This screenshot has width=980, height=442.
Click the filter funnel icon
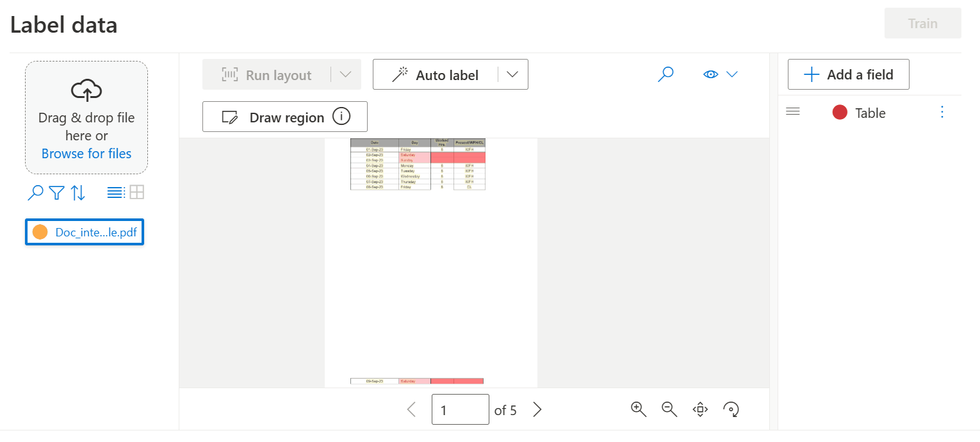click(x=57, y=193)
